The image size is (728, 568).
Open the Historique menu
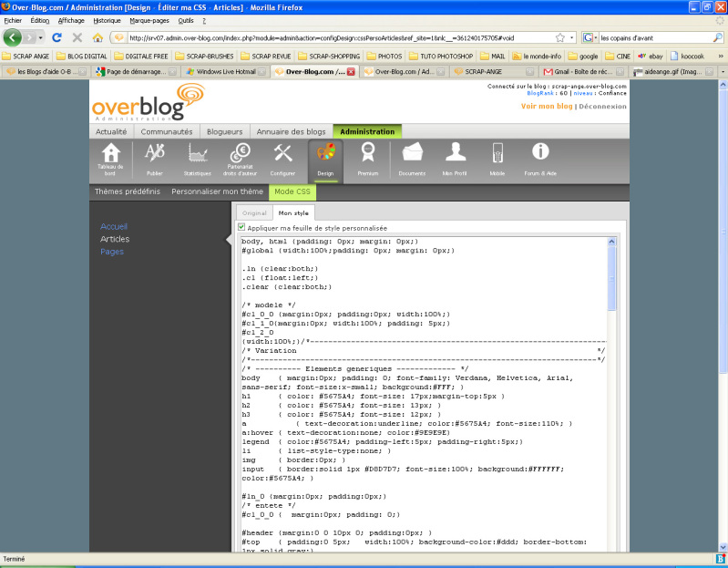pyautogui.click(x=107, y=20)
